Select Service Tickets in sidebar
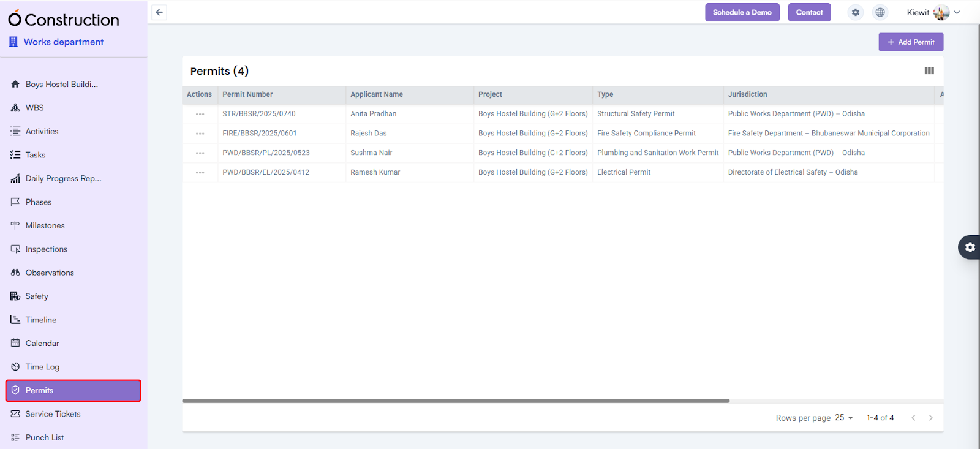 (x=53, y=414)
